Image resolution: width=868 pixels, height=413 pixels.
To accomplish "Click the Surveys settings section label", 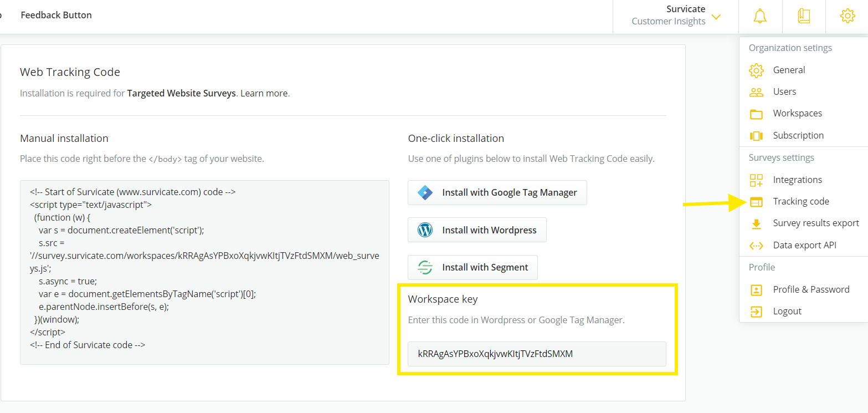I will 782,157.
